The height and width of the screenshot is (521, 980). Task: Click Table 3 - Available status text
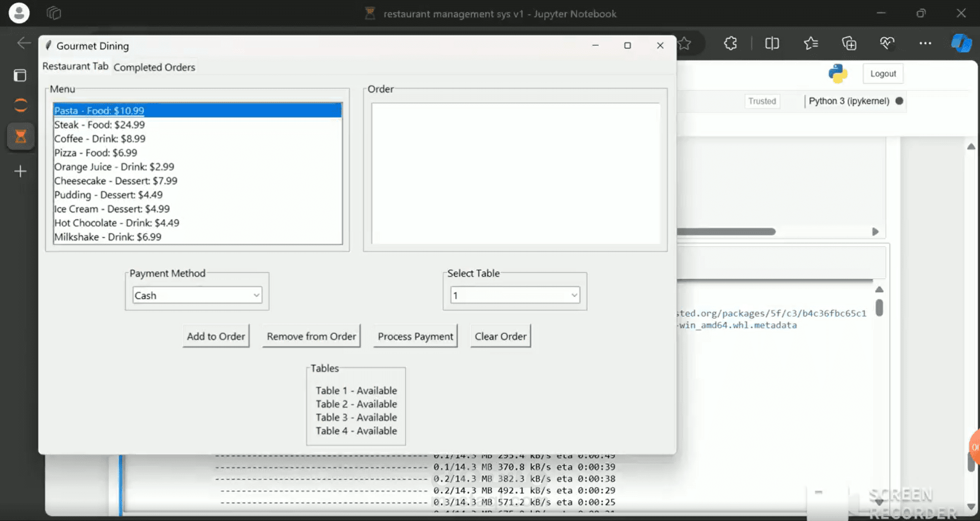click(356, 417)
